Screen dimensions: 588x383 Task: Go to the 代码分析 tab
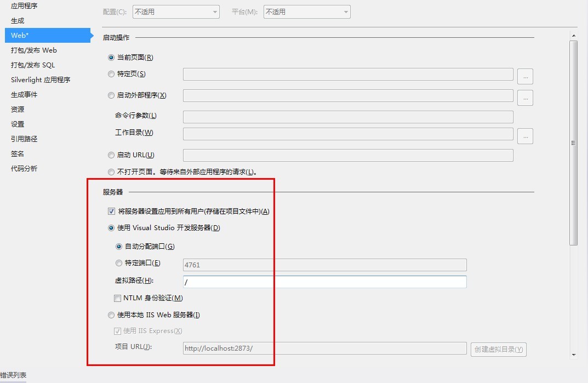click(24, 168)
